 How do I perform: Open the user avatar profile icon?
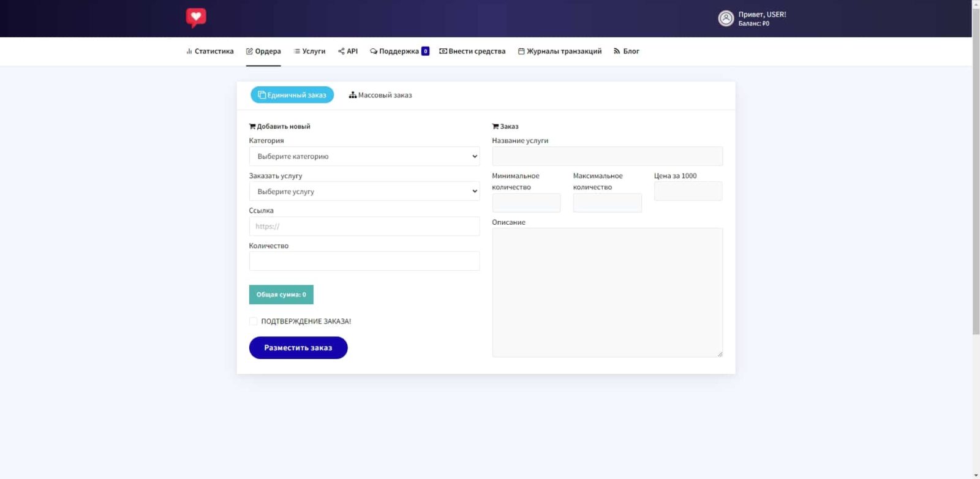pos(726,18)
